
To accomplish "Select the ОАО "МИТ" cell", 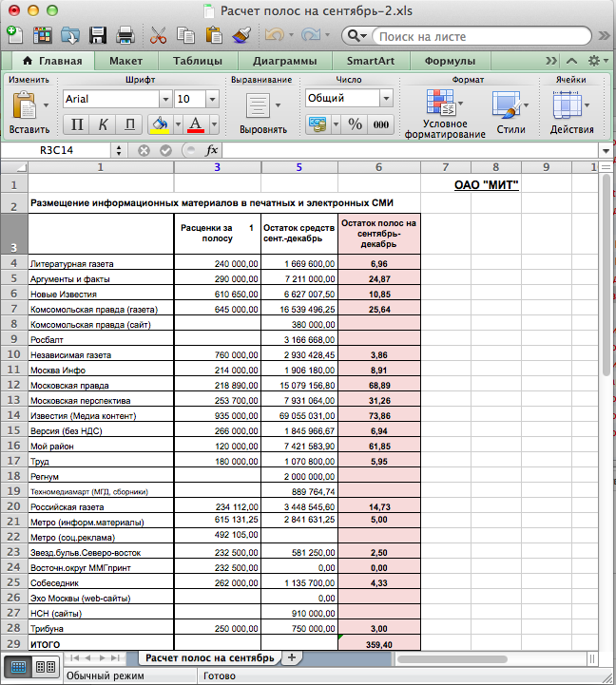I will [486, 185].
